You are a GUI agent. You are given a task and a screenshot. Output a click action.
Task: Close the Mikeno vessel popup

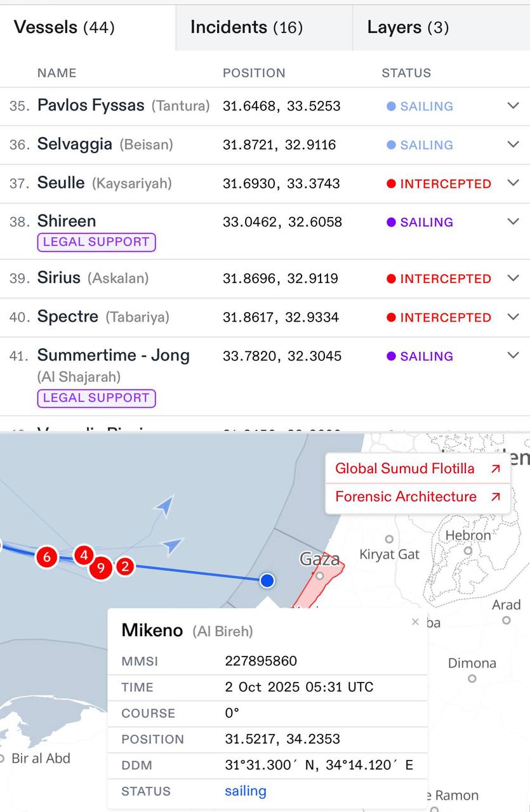pos(415,622)
